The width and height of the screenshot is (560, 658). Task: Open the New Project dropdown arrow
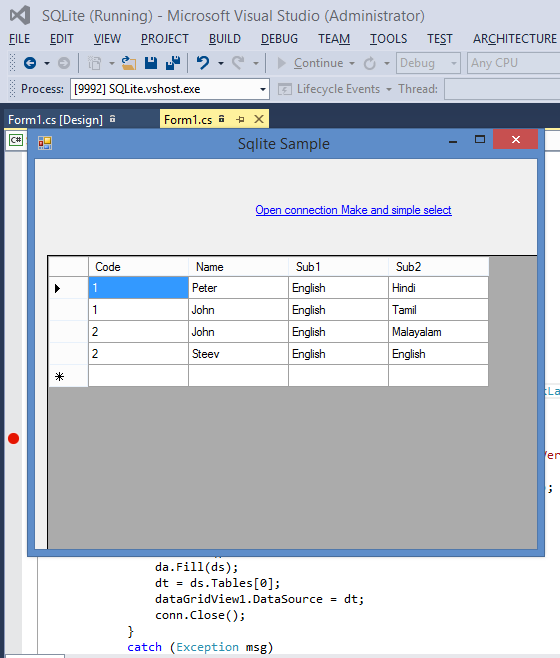click(x=112, y=63)
